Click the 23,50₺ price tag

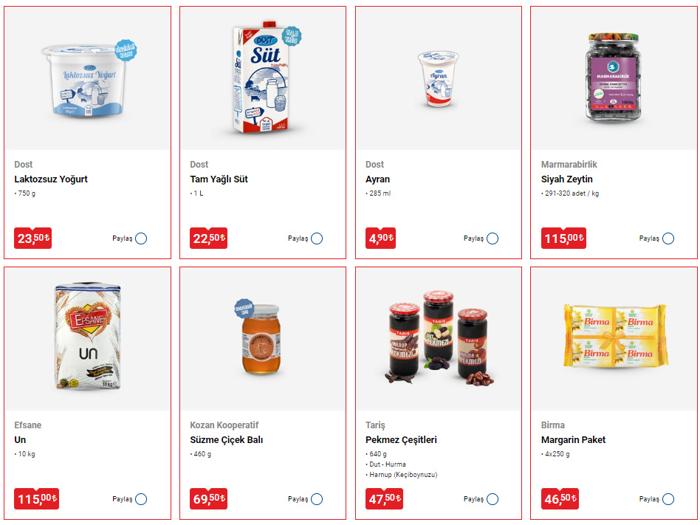pos(33,238)
